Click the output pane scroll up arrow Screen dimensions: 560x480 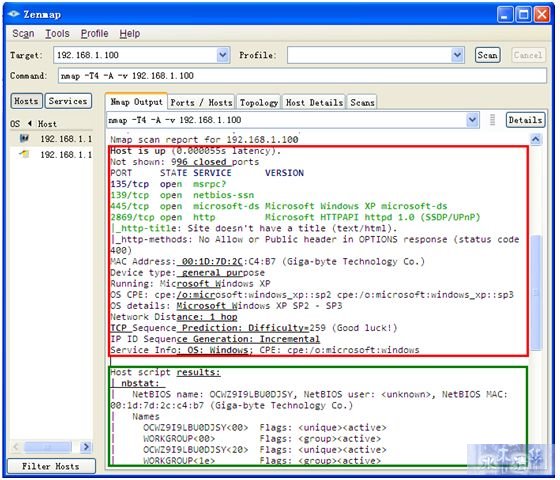click(x=535, y=139)
